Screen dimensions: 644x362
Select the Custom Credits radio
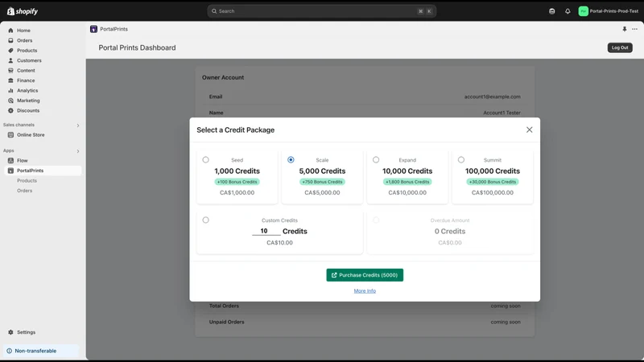[x=206, y=220]
